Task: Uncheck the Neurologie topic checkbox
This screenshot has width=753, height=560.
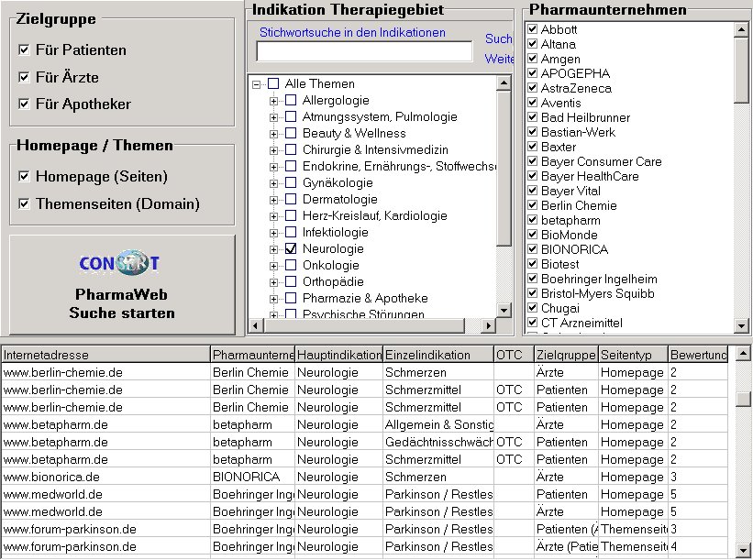Action: [291, 248]
